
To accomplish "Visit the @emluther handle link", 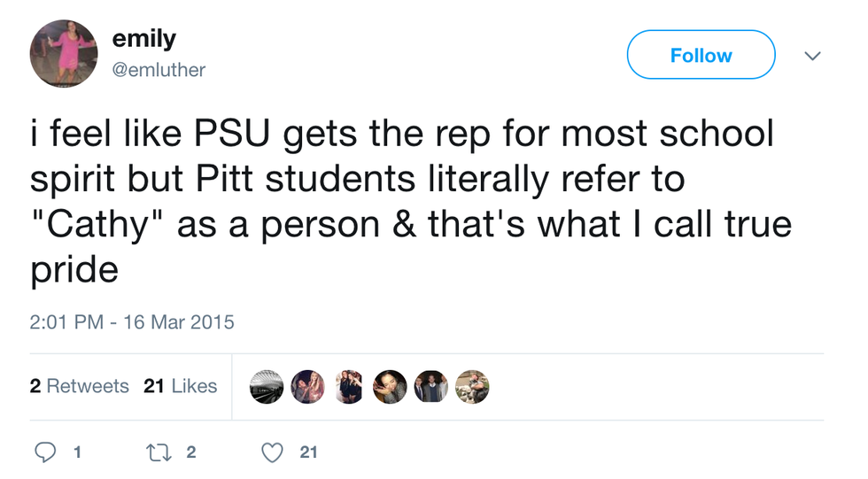I will (159, 69).
